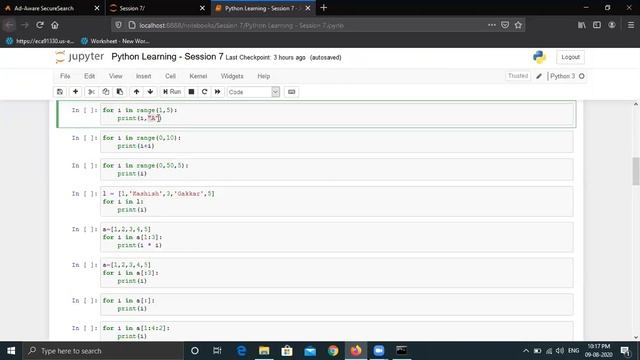
Task: Open the volume control in system tray
Action: point(560,351)
